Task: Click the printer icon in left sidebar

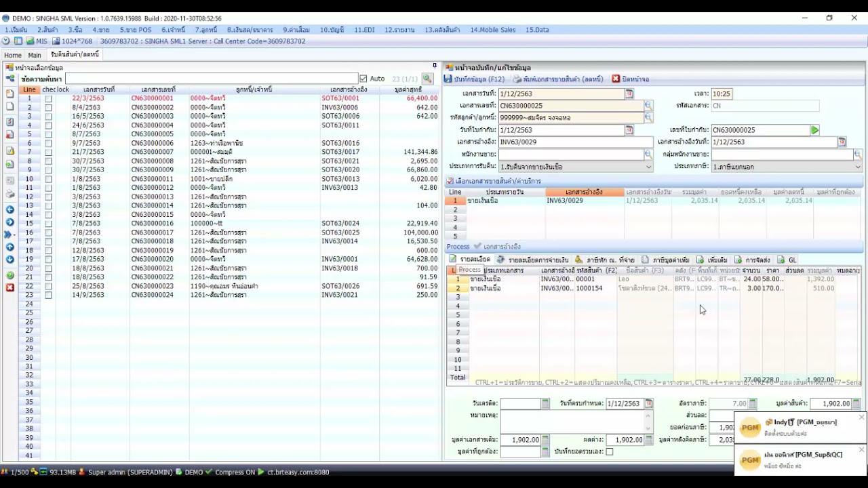Action: 9,194
